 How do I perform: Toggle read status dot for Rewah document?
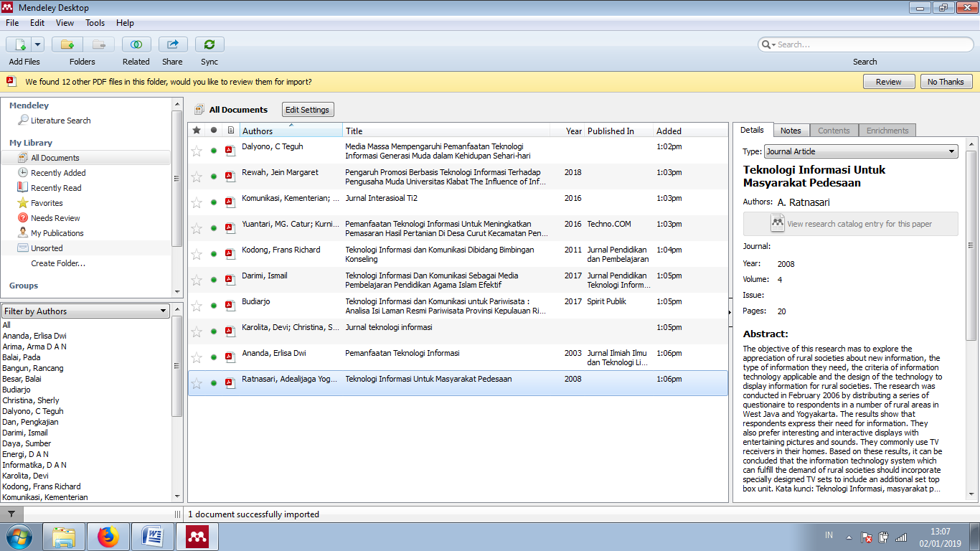tap(214, 176)
